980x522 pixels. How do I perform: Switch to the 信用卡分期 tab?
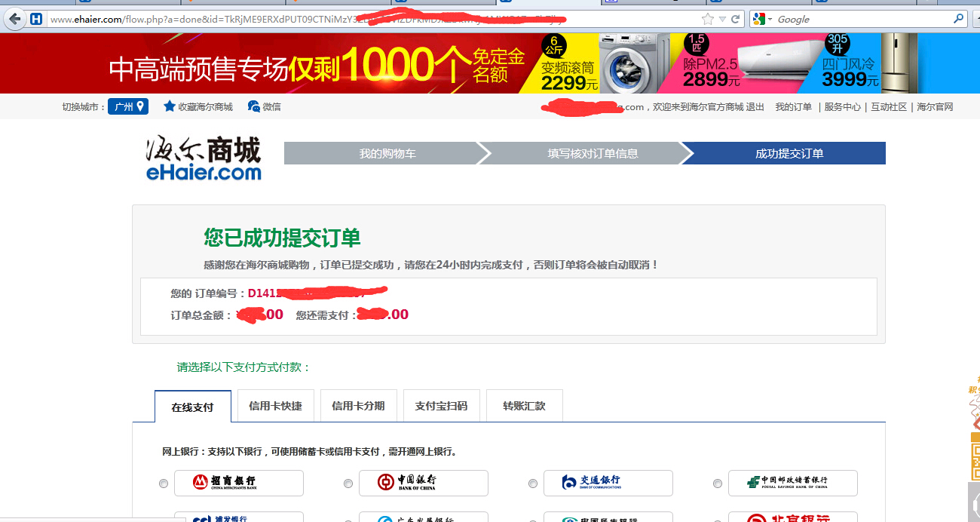coord(358,406)
